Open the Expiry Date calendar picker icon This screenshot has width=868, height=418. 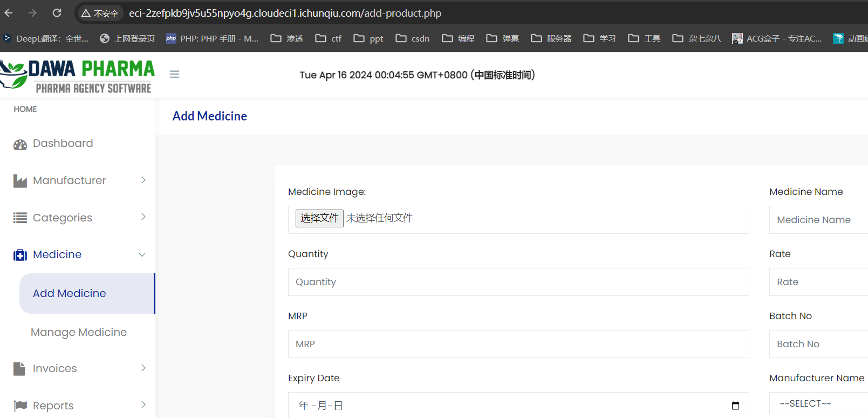click(735, 406)
